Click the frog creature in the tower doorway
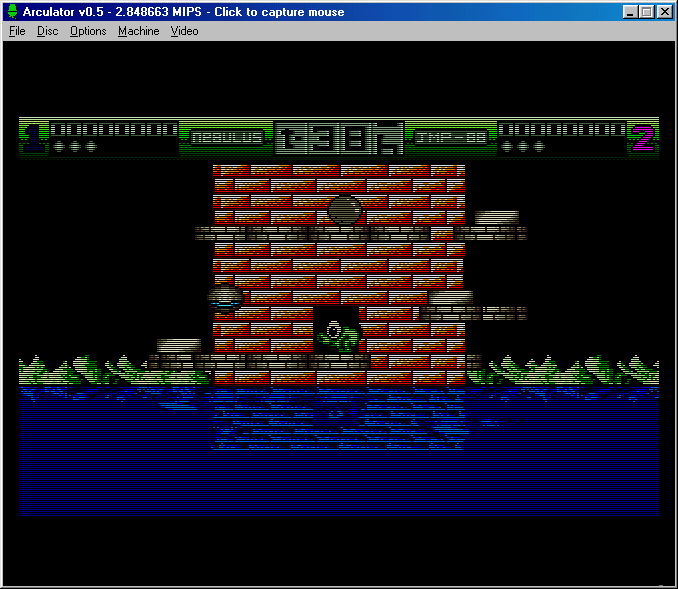678x589 pixels. tap(337, 333)
